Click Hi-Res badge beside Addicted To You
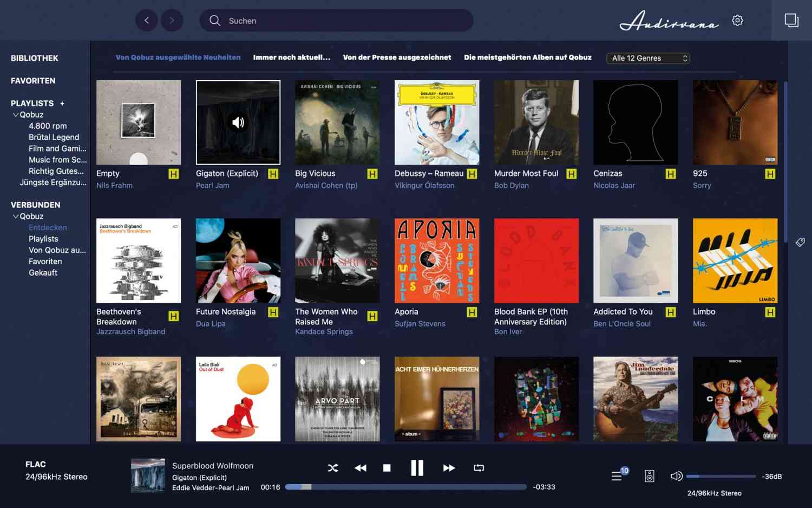This screenshot has width=812, height=508. tap(671, 312)
